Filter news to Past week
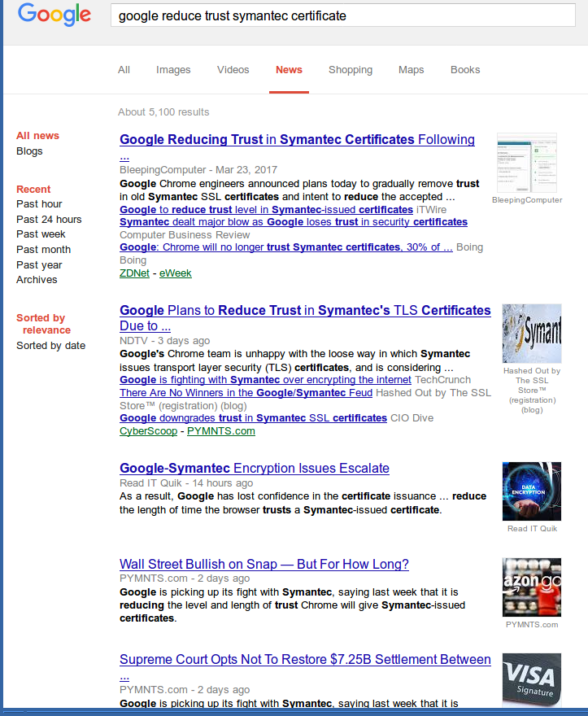The width and height of the screenshot is (588, 716). tap(41, 234)
